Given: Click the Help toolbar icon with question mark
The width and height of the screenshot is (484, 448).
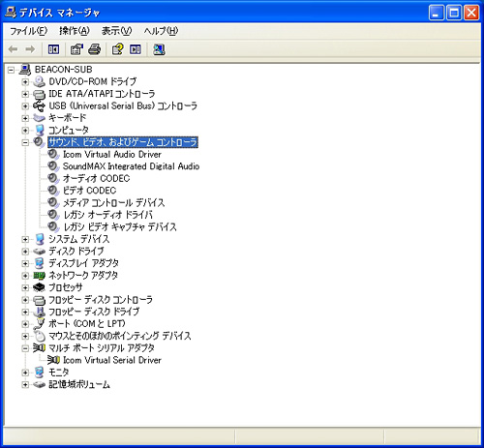Looking at the screenshot, I should pyautogui.click(x=117, y=49).
